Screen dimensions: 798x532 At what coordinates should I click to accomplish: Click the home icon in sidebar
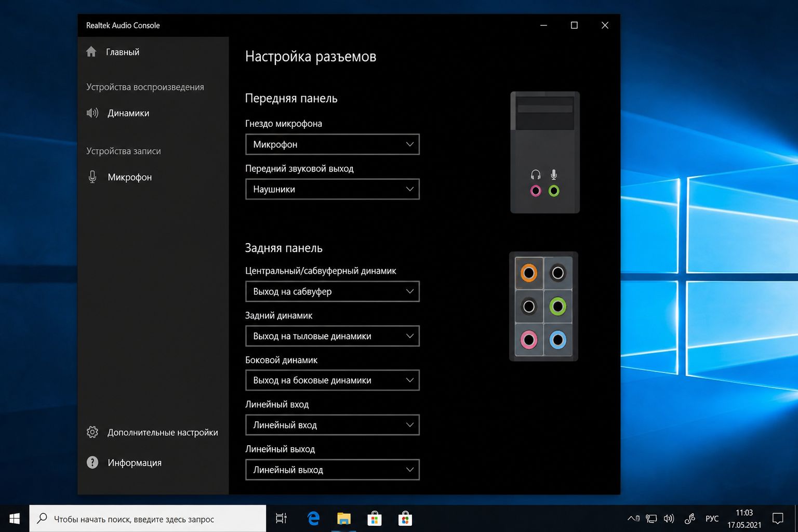tap(91, 51)
